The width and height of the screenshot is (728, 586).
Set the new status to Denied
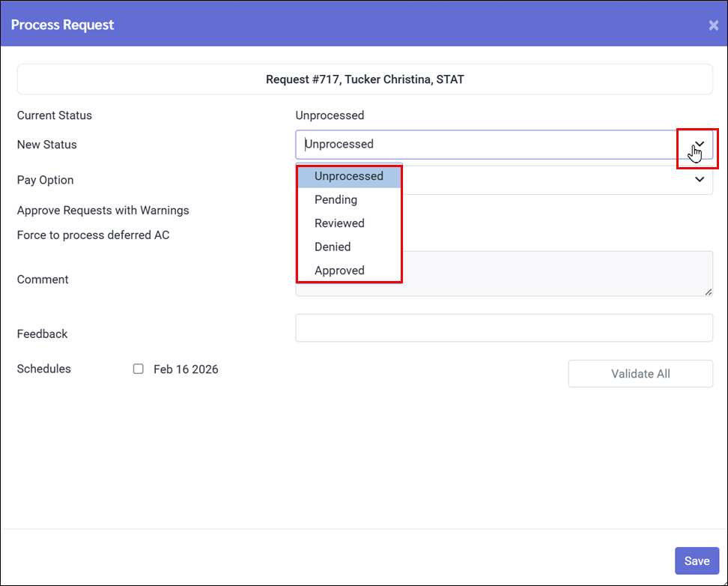click(333, 247)
